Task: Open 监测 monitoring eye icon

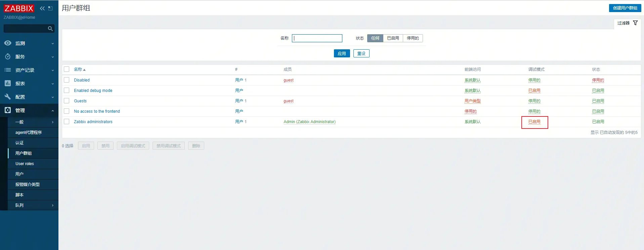Action: [8, 43]
